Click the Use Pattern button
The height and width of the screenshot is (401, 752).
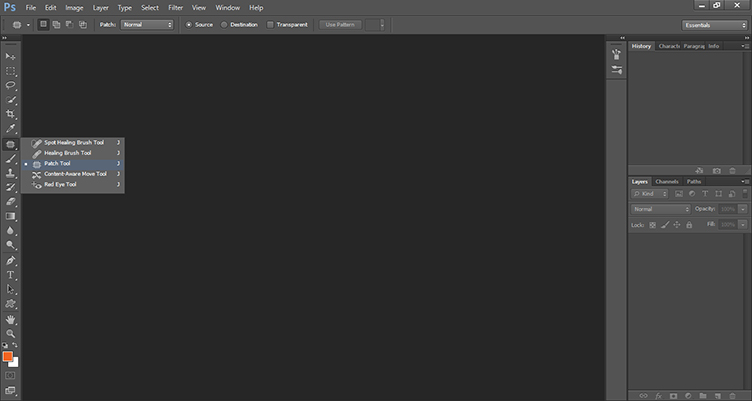(340, 24)
